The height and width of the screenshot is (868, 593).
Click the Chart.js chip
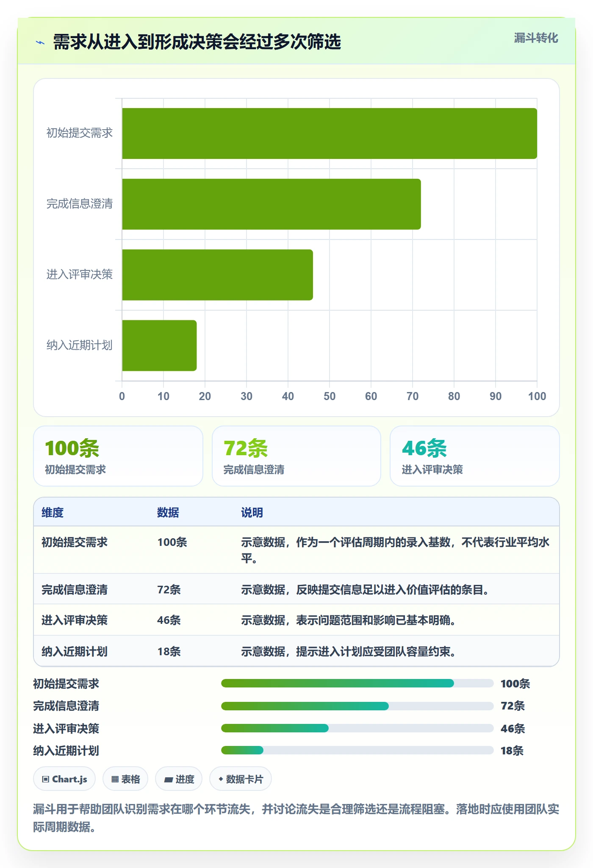(64, 779)
